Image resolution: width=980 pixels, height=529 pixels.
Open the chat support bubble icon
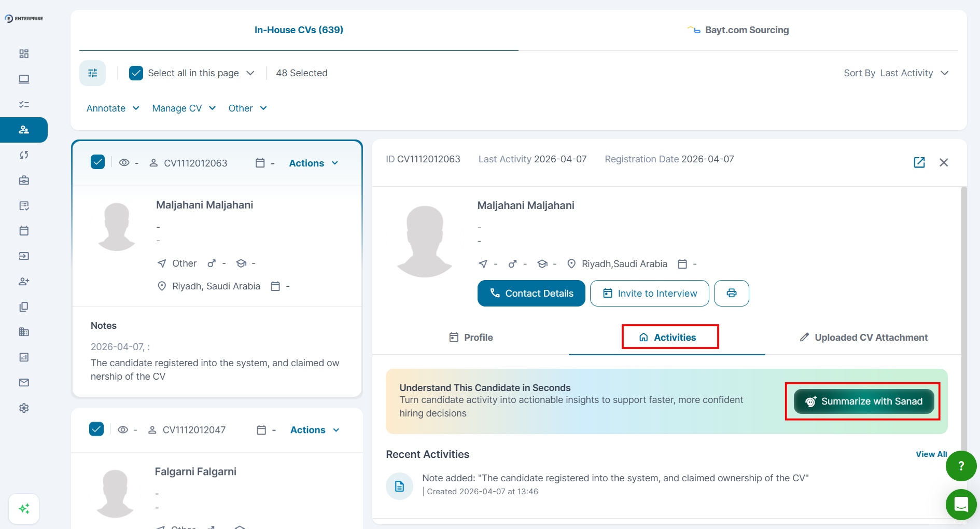click(x=961, y=504)
